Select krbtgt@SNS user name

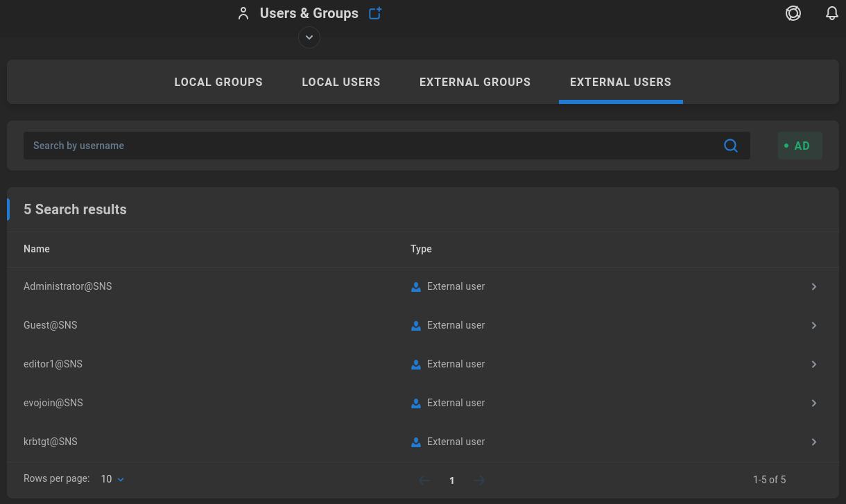pyautogui.click(x=51, y=442)
